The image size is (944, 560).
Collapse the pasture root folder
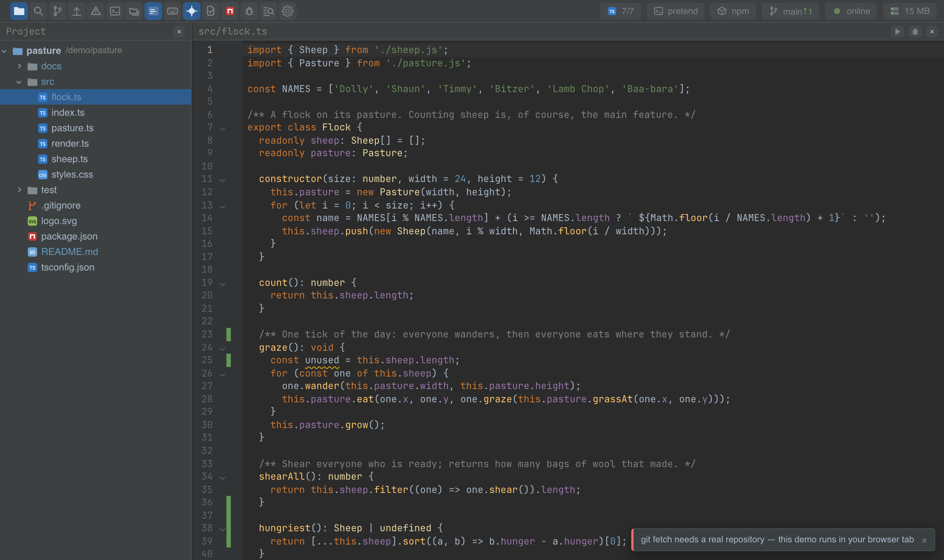tap(4, 50)
